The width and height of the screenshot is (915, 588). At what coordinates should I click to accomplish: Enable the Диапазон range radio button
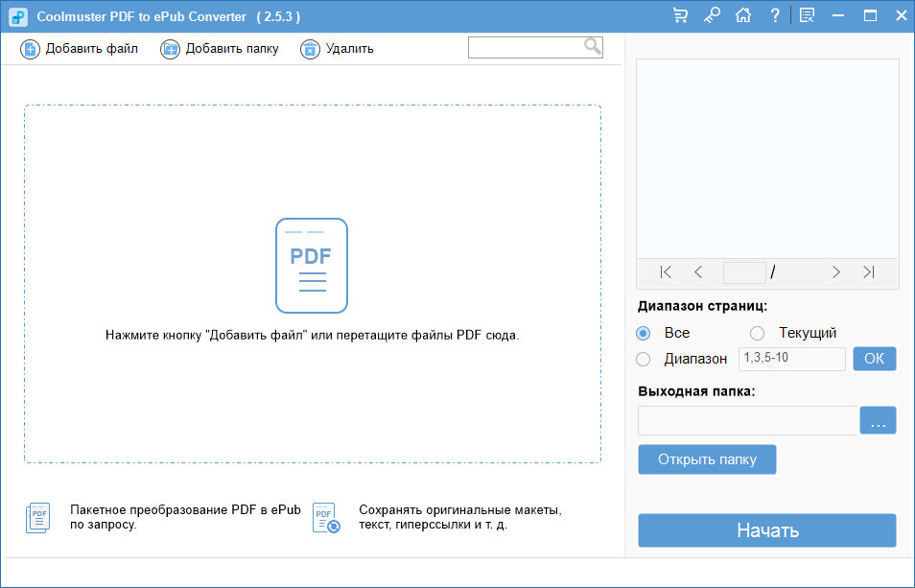point(644,359)
